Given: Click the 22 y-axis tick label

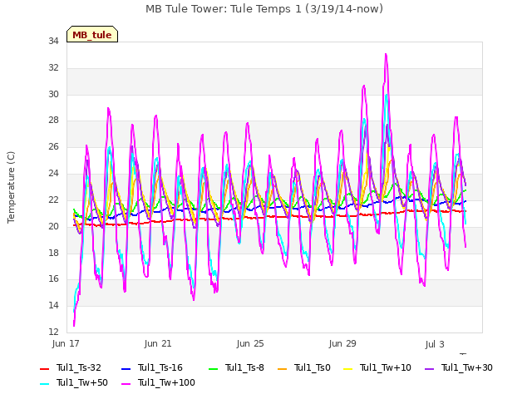Looking at the screenshot, I should tap(53, 199).
